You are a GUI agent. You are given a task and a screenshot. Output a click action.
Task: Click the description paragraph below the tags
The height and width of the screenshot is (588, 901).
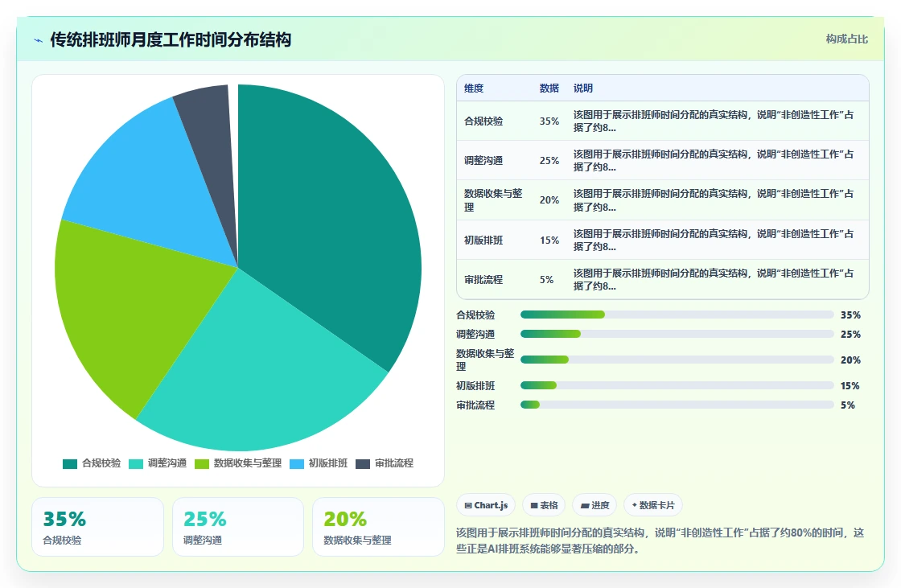click(x=660, y=541)
